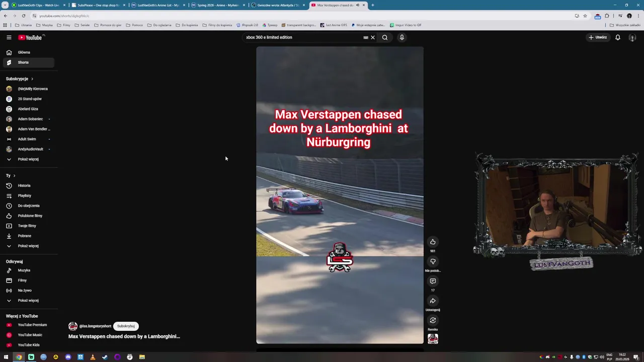Open the YouTube hamburger guide menu

[x=9, y=37]
